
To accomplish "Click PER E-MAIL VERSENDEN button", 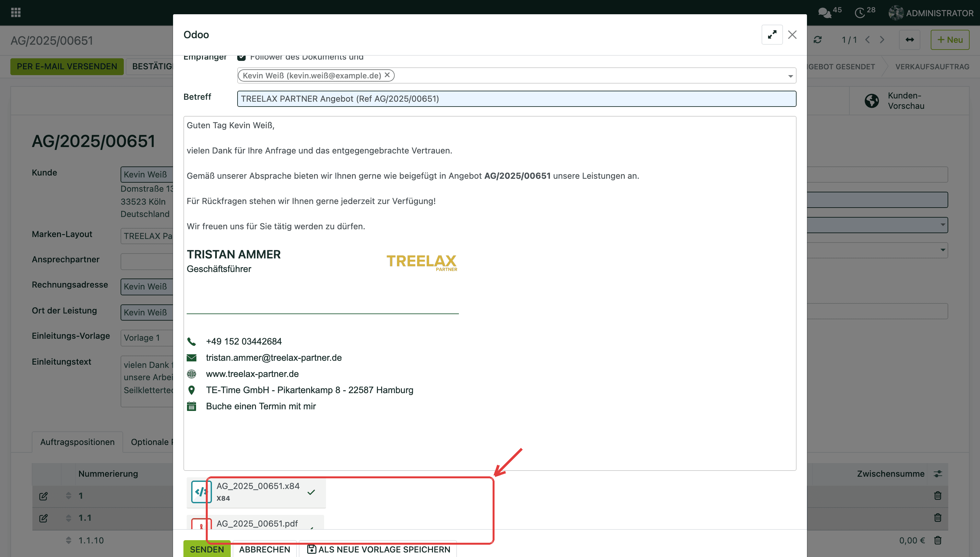I will [67, 67].
